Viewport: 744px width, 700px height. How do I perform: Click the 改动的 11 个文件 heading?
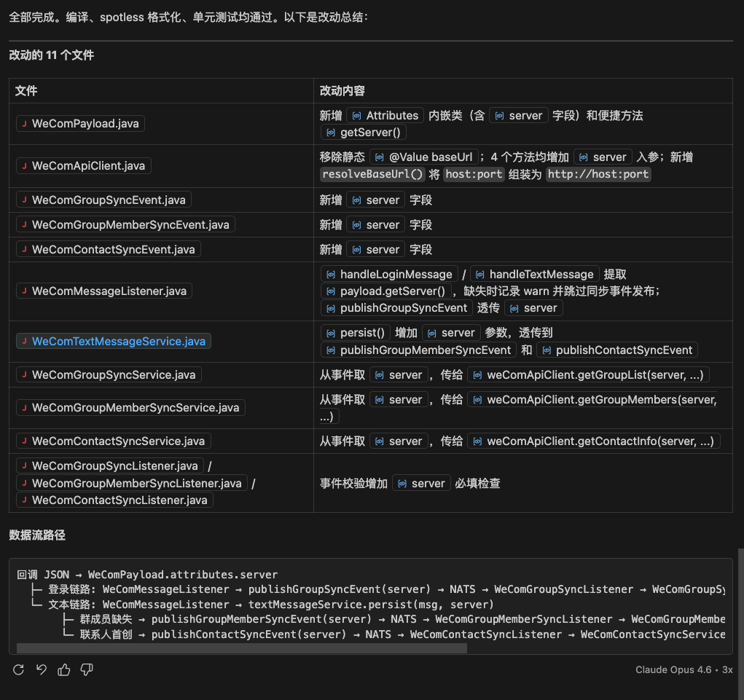point(51,55)
